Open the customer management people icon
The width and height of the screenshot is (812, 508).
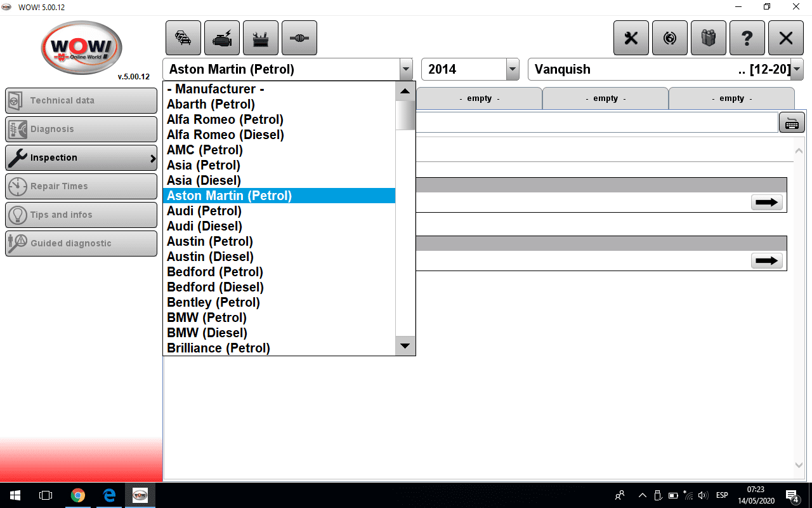pyautogui.click(x=709, y=37)
